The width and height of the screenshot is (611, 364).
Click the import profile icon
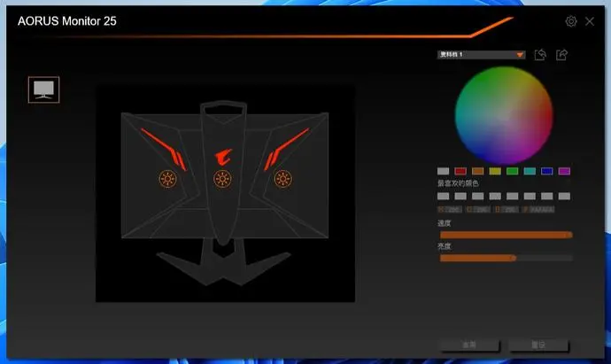pyautogui.click(x=540, y=55)
